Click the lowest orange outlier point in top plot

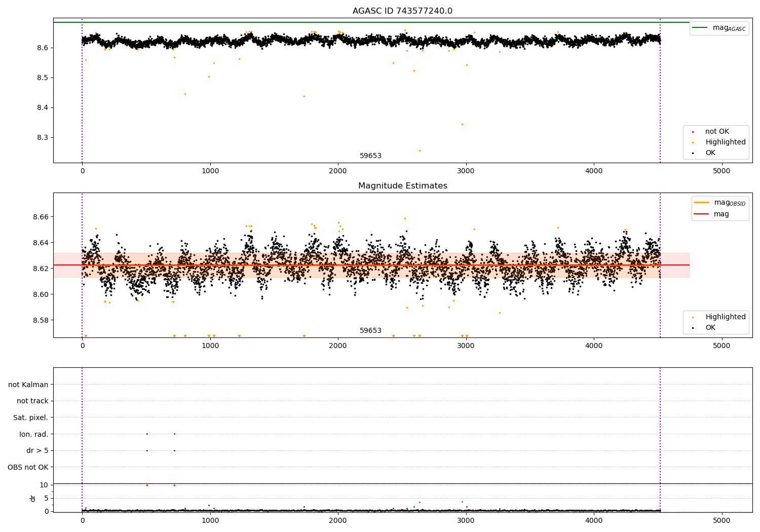[420, 150]
